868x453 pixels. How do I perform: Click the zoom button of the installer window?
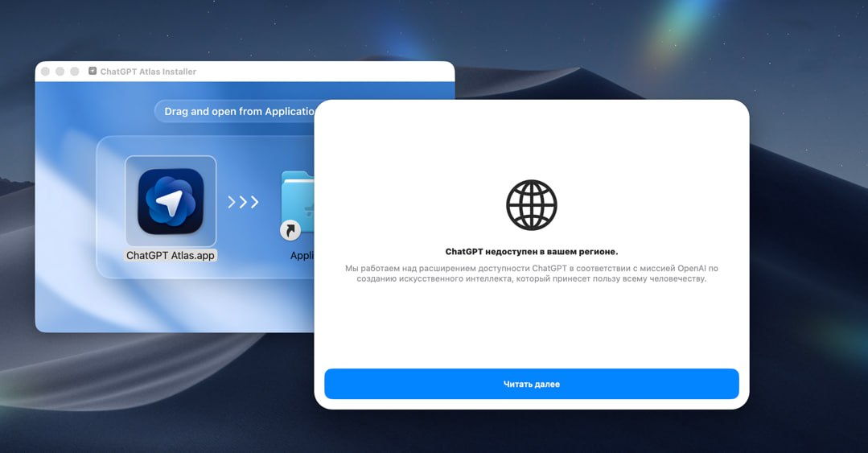pos(75,72)
